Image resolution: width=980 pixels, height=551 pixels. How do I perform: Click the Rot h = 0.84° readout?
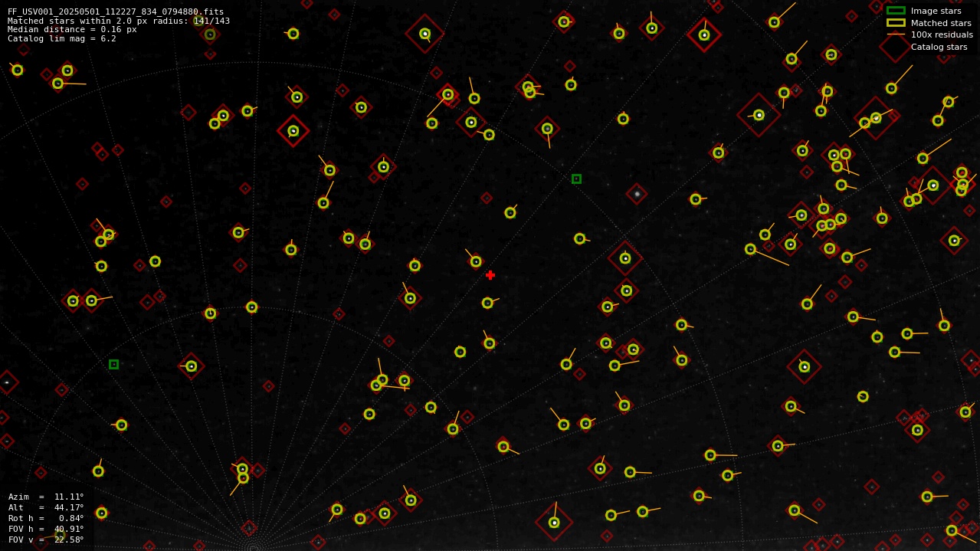(46, 518)
